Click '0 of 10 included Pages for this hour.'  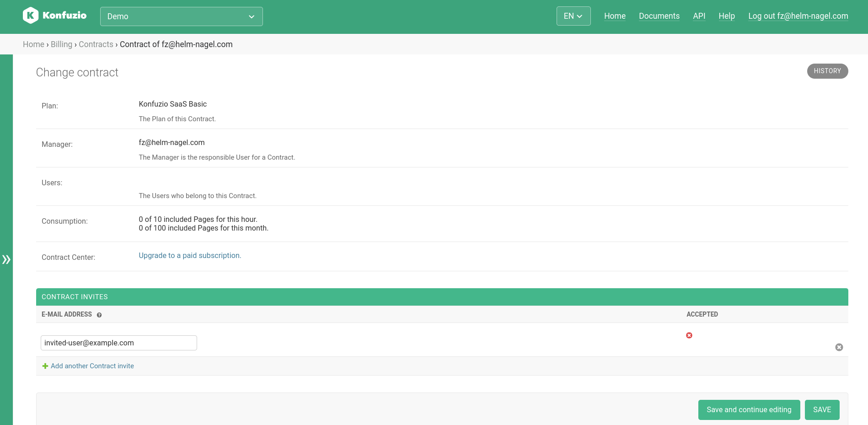198,219
